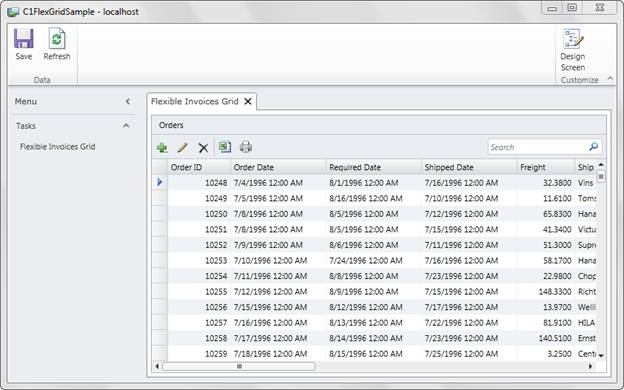Image resolution: width=624 pixels, height=390 pixels.
Task: Sort by the Required Date column header
Action: point(374,167)
